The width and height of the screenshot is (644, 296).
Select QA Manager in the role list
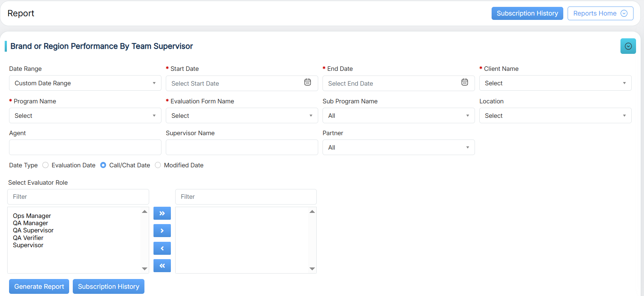[30, 223]
